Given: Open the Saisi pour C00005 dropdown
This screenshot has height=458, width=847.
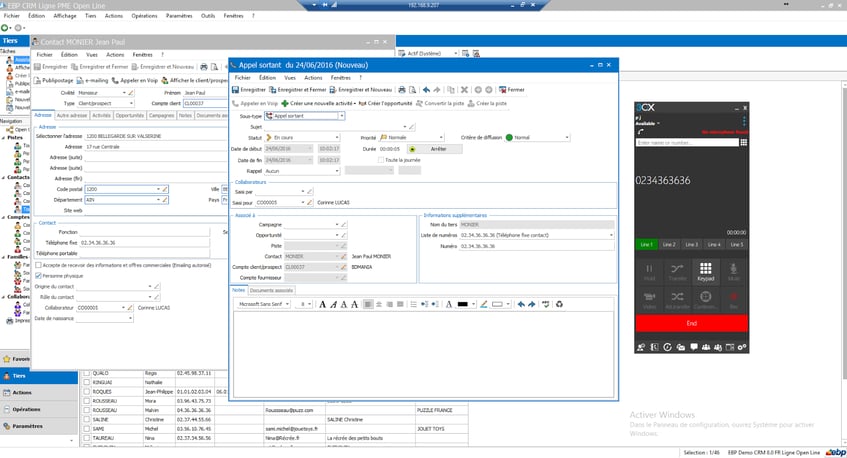Looking at the screenshot, I should tap(302, 203).
